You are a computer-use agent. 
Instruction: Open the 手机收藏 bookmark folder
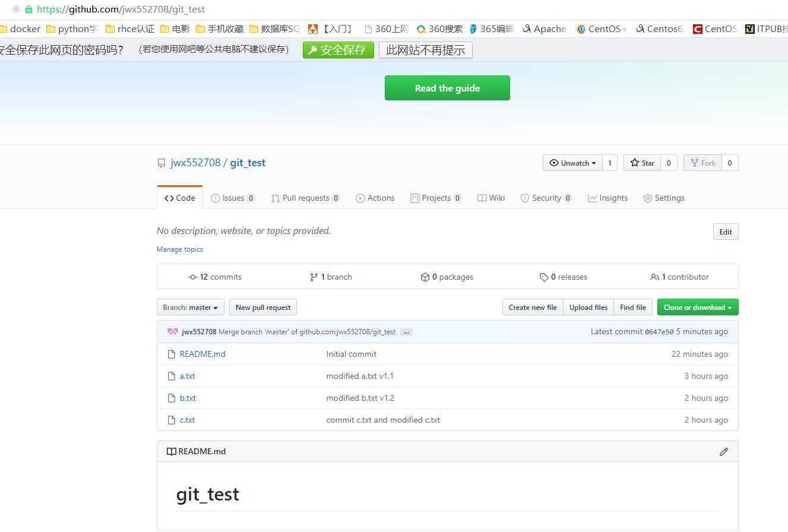coord(220,28)
